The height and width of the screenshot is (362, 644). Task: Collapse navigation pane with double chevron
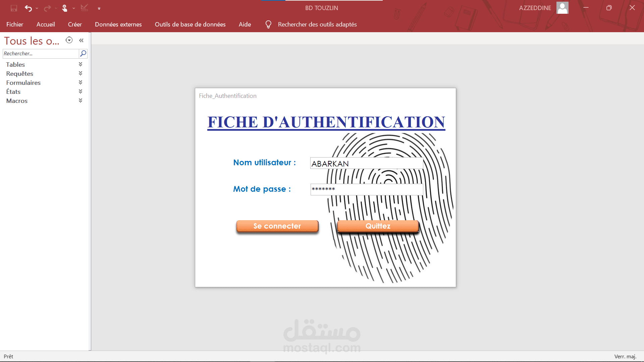tap(81, 41)
